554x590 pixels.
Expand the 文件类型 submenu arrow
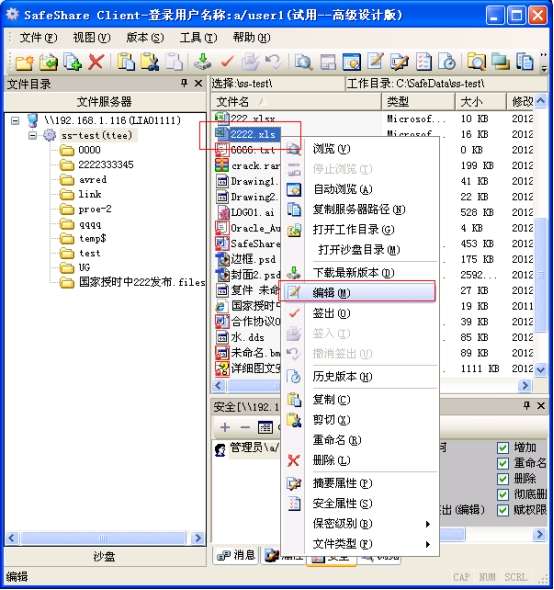428,544
